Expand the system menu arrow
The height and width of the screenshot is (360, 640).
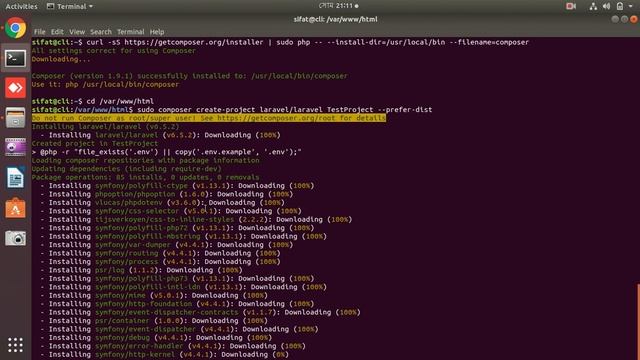coord(631,6)
